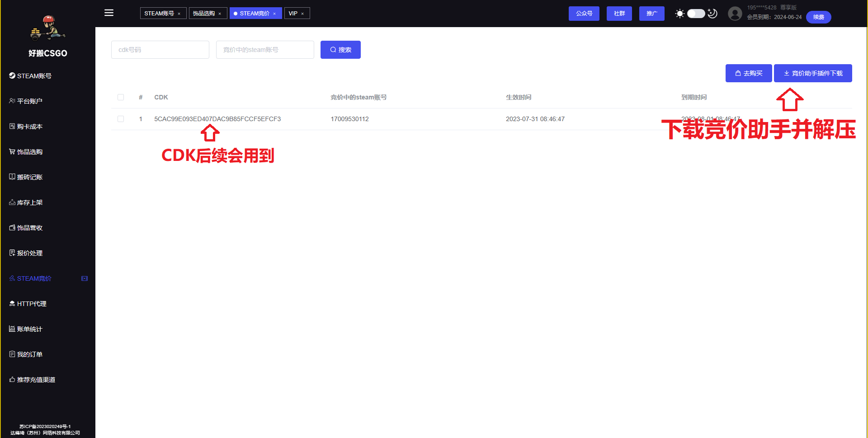This screenshot has height=438, width=868.
Task: Open 饰品选购 in sidebar
Action: pos(47,152)
